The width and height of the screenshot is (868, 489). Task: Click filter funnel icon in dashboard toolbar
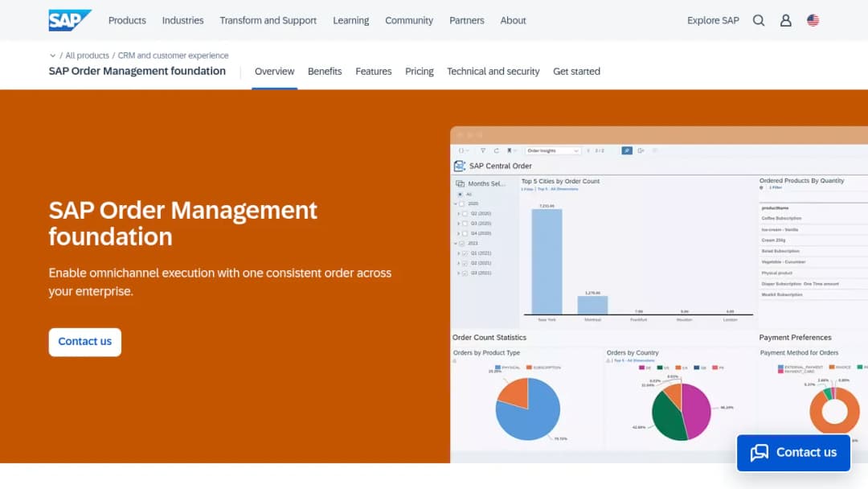point(483,150)
